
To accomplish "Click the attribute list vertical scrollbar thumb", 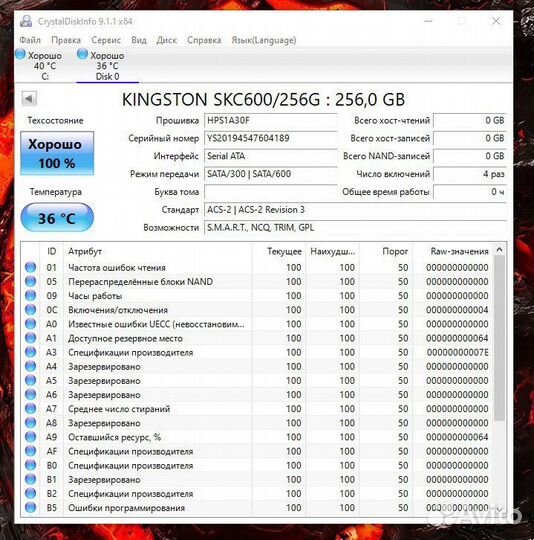I will pos(500,338).
